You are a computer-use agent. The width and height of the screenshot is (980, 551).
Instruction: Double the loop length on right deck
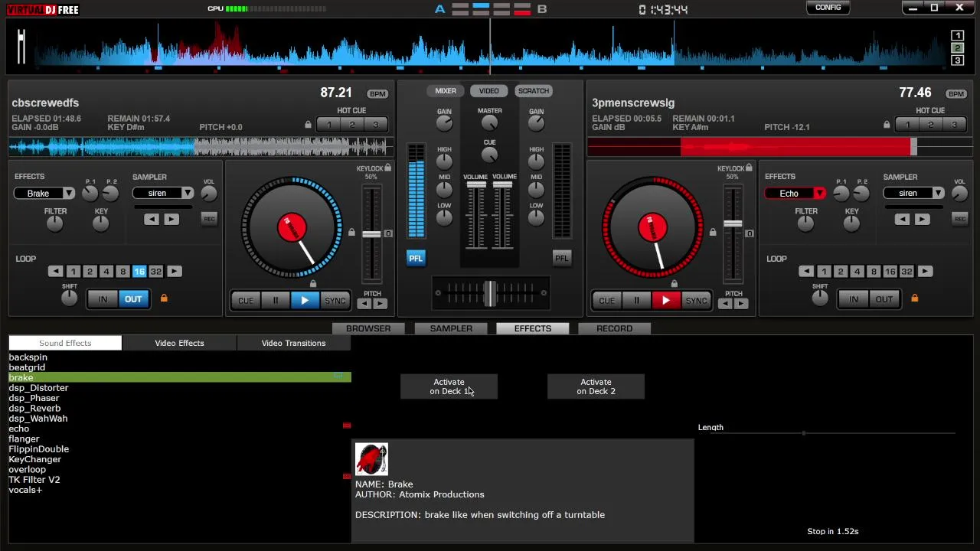tap(925, 272)
